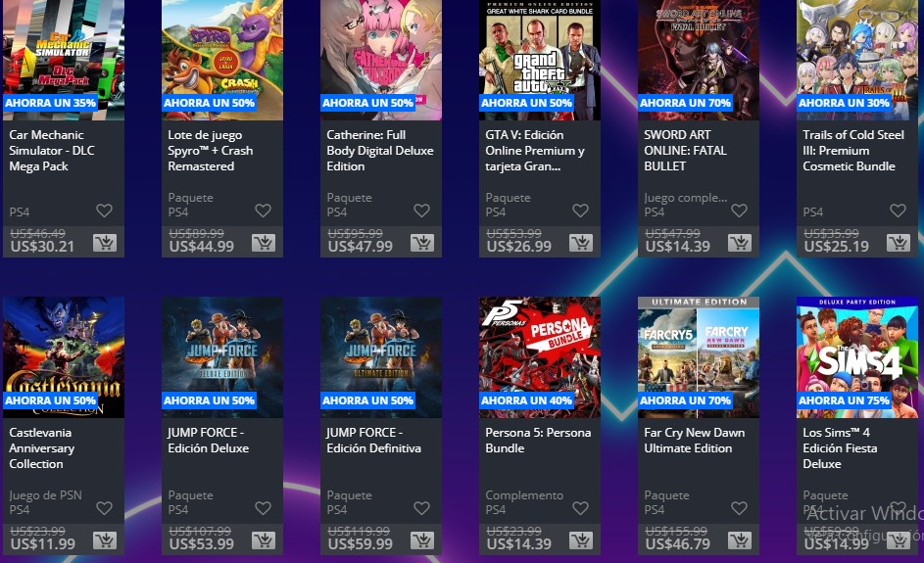Open Lote de juego Spyro + Crash link

(211, 151)
